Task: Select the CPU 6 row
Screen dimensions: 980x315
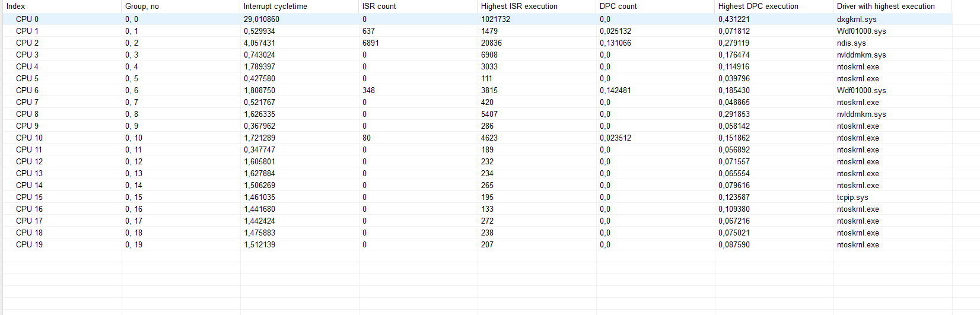Action: pyautogui.click(x=27, y=90)
